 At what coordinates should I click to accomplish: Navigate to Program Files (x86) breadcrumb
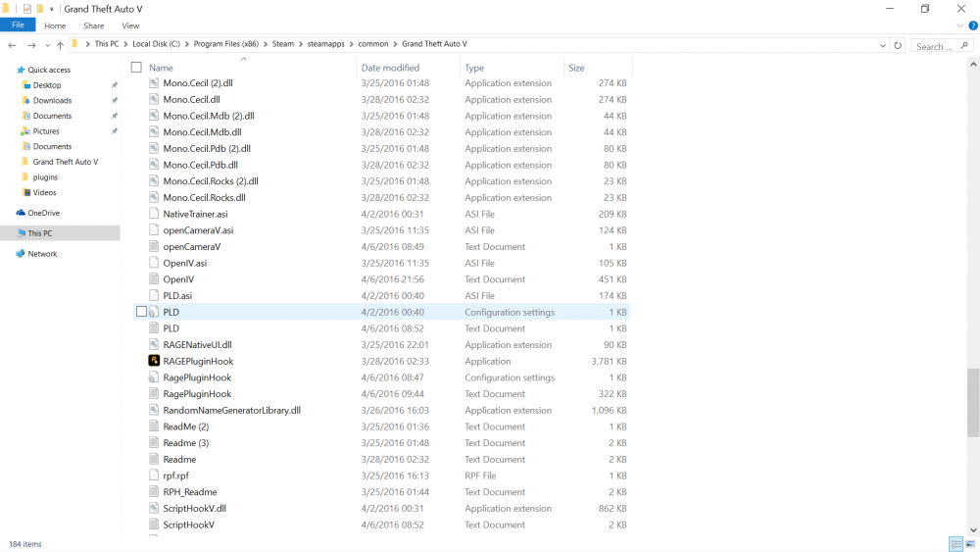click(225, 44)
